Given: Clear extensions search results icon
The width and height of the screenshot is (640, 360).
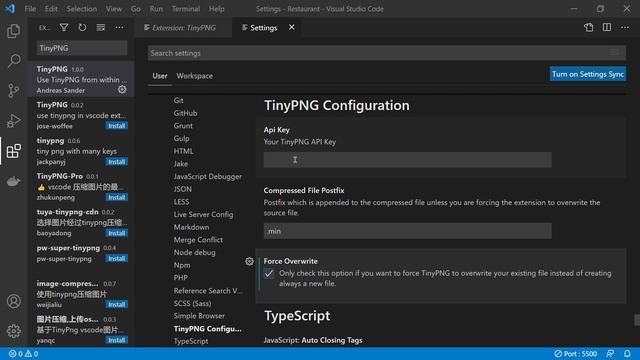Looking at the screenshot, I should 101,27.
